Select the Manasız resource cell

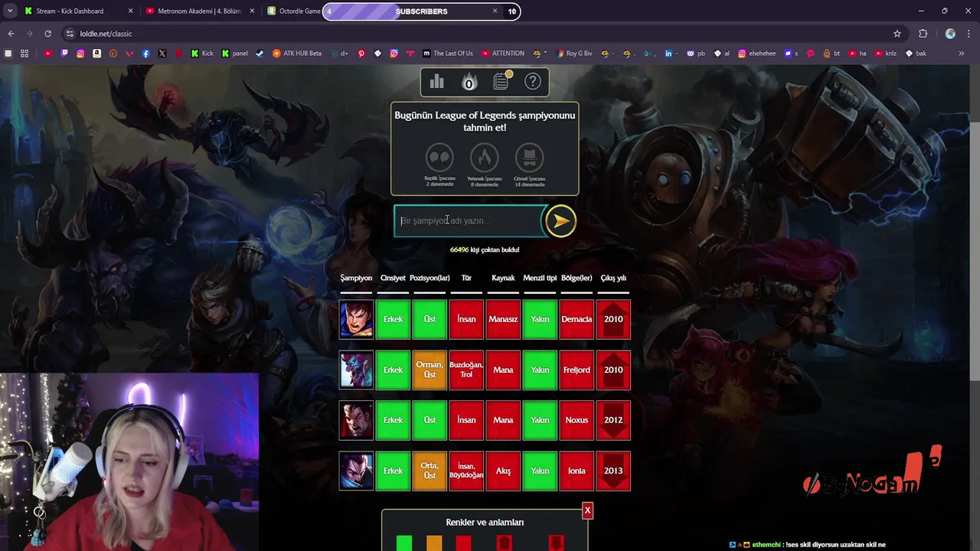503,319
